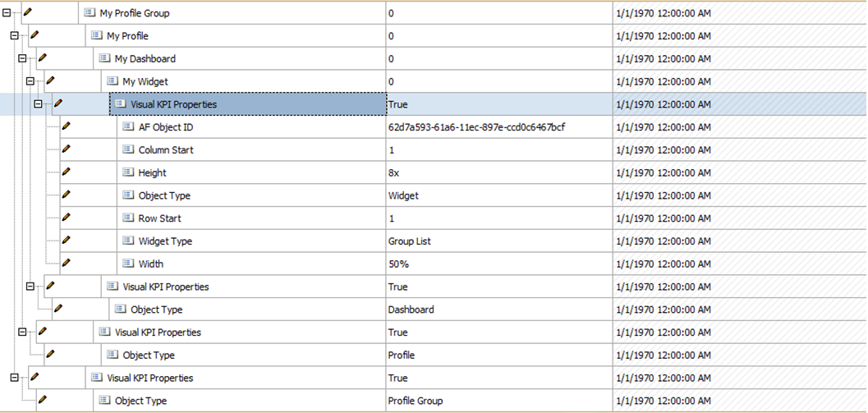The image size is (868, 413).
Task: Collapse the My Widget node
Action: [30, 81]
